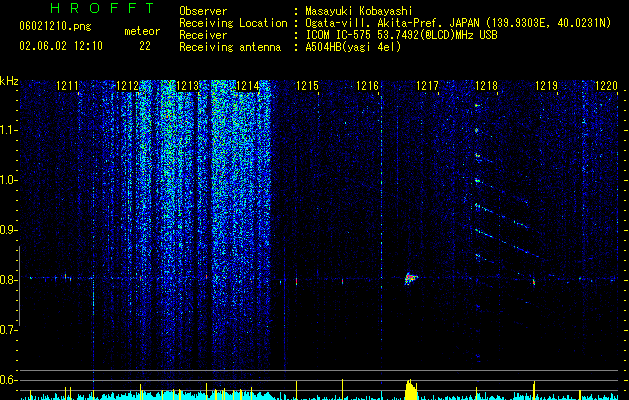Click the "meteor" count label

[142, 31]
